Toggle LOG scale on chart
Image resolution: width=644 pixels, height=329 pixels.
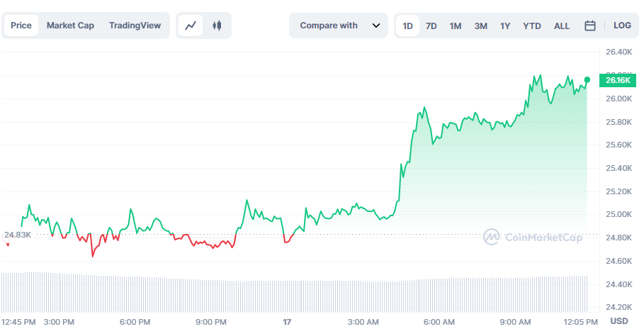(x=622, y=26)
